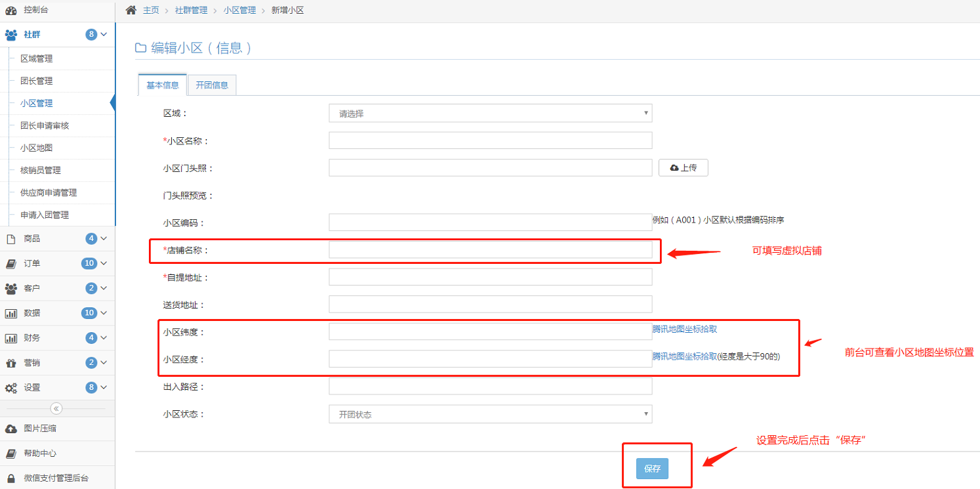
Task: Focus the 自提地址 input field
Action: (x=491, y=277)
